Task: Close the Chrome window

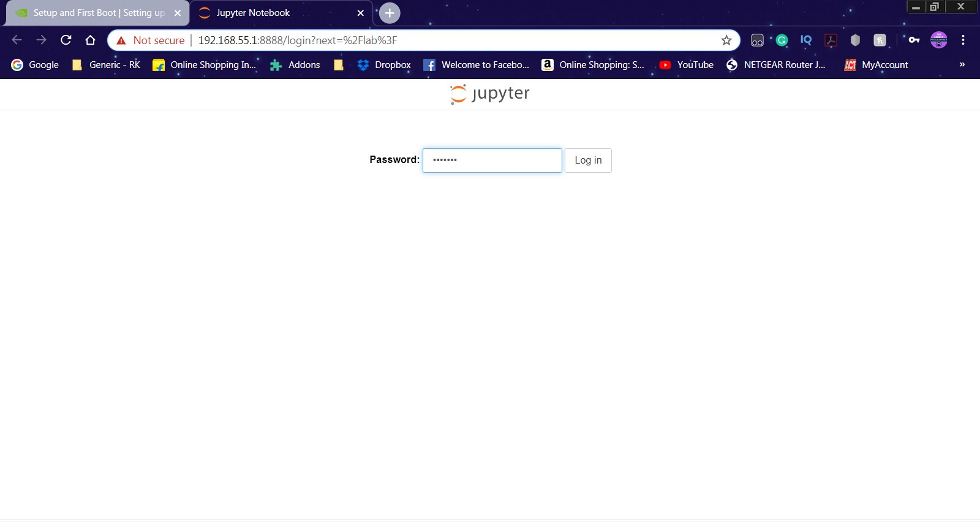Action: (x=961, y=7)
